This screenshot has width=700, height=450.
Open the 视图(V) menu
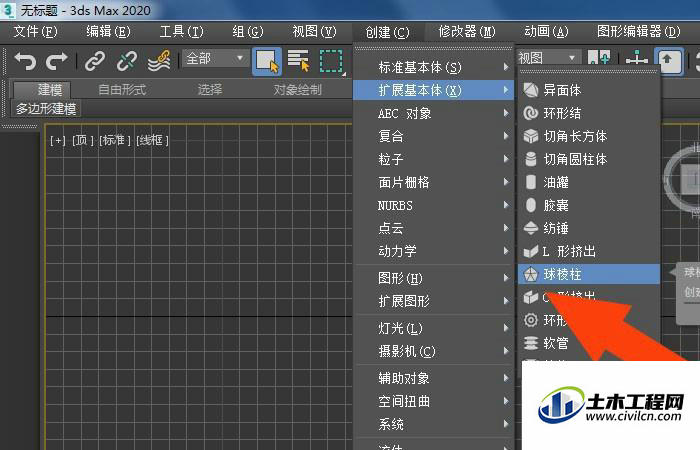coord(314,32)
